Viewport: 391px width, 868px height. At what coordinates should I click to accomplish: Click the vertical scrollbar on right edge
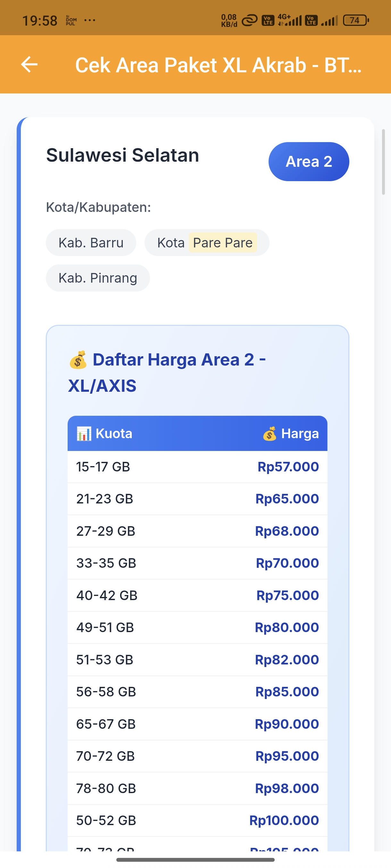(x=383, y=162)
